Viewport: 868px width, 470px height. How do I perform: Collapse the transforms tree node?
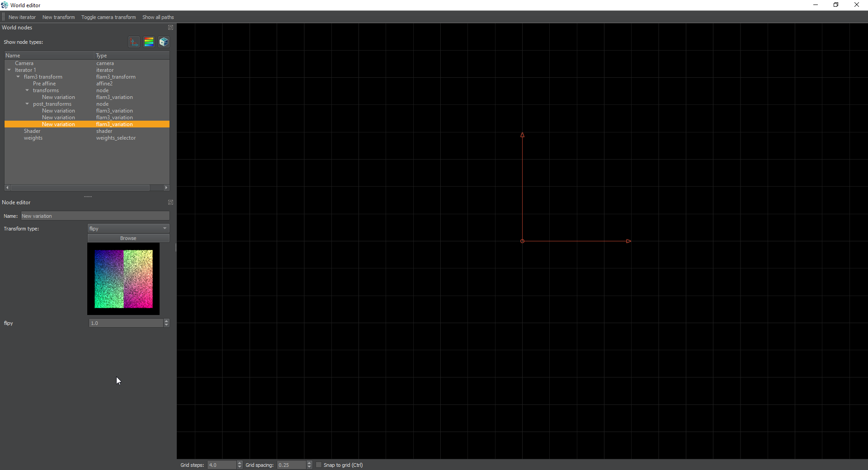click(x=27, y=90)
